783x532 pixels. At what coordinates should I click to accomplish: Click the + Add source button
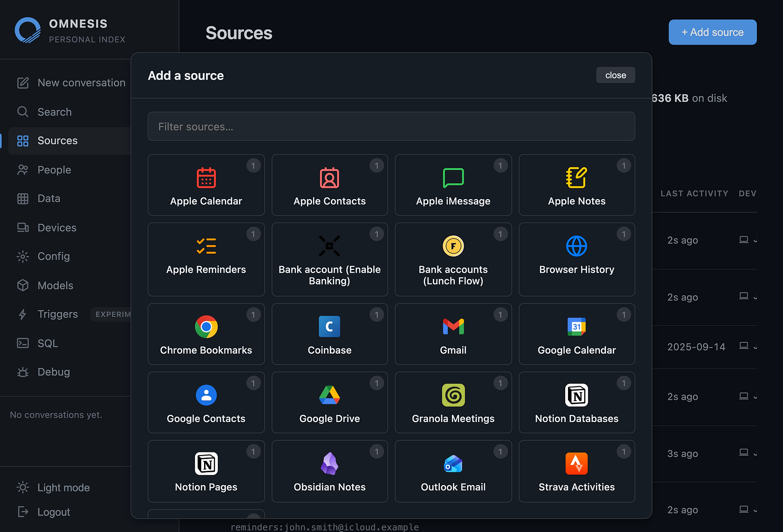click(712, 32)
